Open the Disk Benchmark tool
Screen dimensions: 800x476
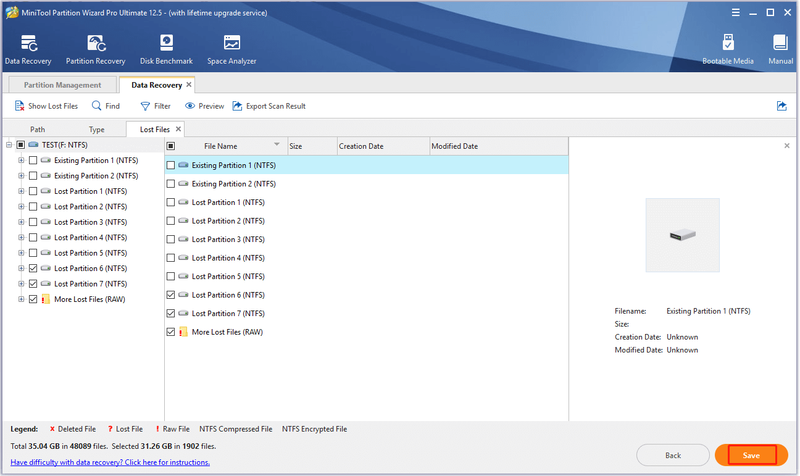point(166,43)
